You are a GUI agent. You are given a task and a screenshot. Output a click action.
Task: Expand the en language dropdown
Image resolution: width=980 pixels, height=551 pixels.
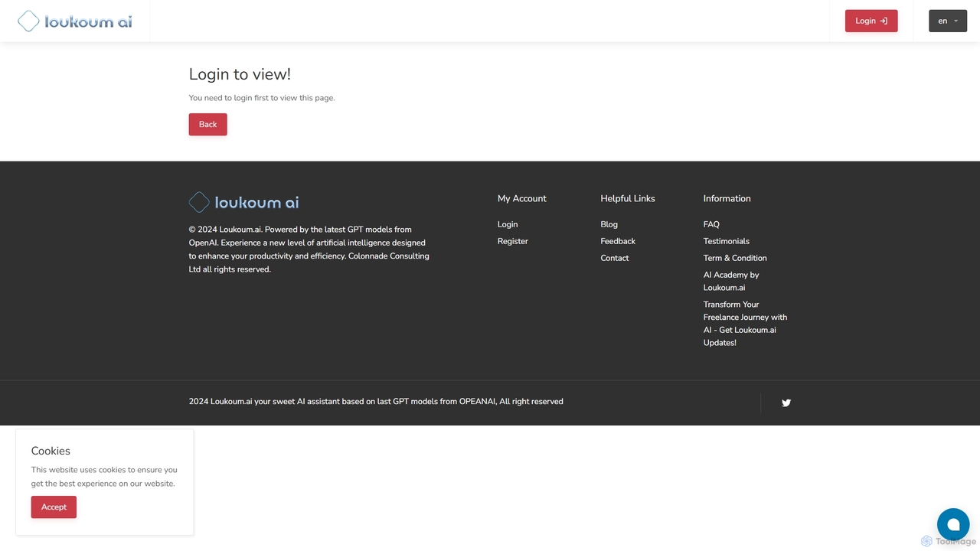[x=948, y=21]
